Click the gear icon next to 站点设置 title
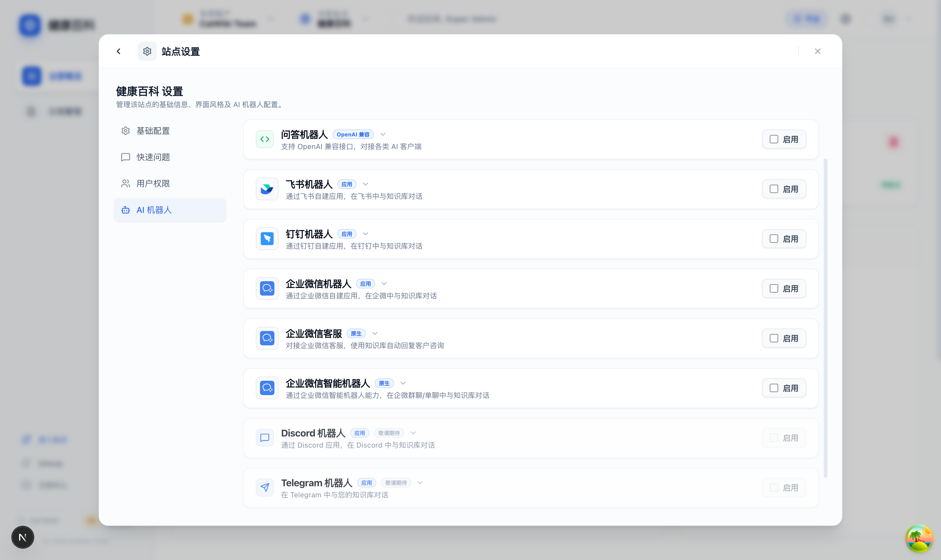This screenshot has width=941, height=560. (147, 51)
